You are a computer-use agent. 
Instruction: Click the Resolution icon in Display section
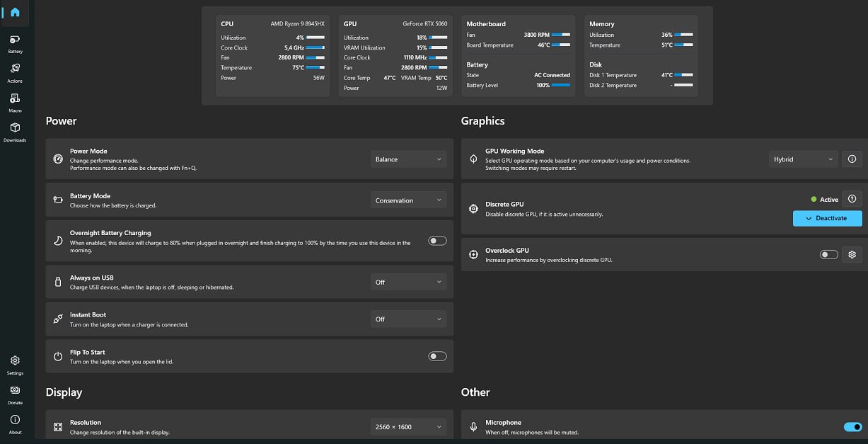pyautogui.click(x=58, y=427)
